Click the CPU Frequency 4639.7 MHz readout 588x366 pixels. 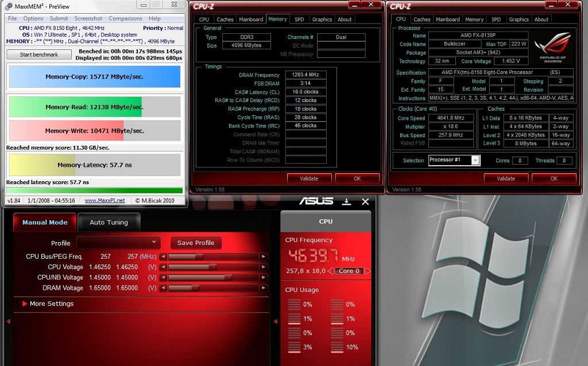tap(314, 255)
